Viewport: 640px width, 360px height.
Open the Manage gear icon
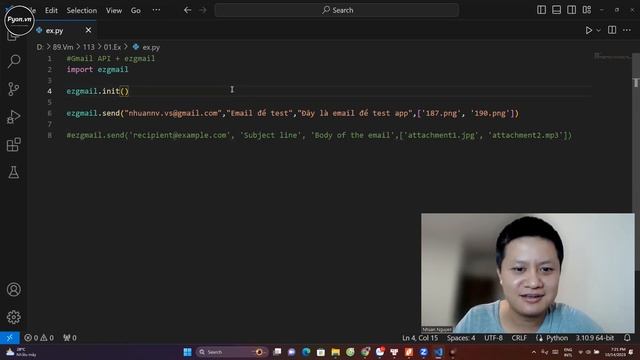(14, 317)
